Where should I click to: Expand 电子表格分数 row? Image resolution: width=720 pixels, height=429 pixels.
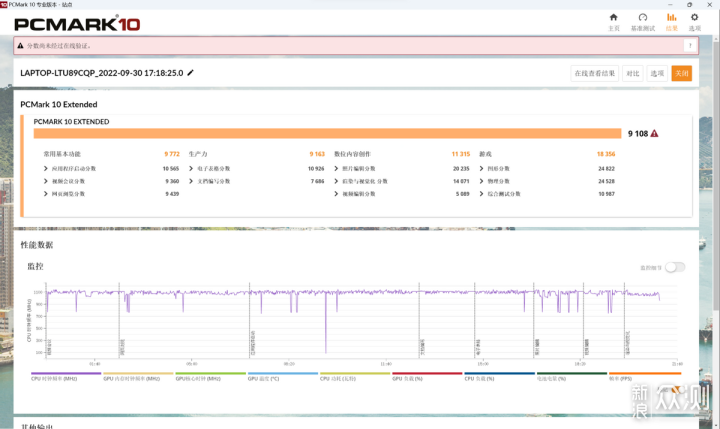pyautogui.click(x=191, y=169)
